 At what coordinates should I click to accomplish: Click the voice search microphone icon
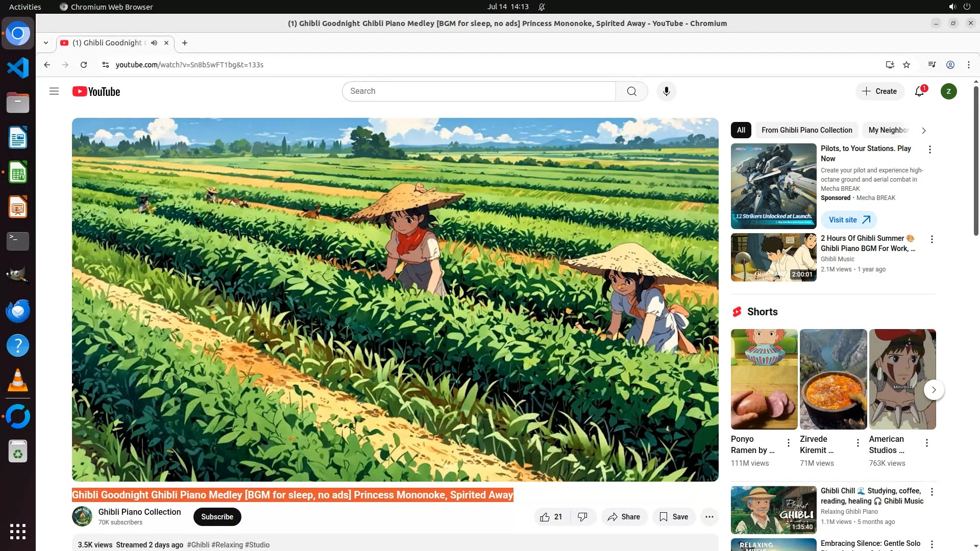[x=666, y=91]
